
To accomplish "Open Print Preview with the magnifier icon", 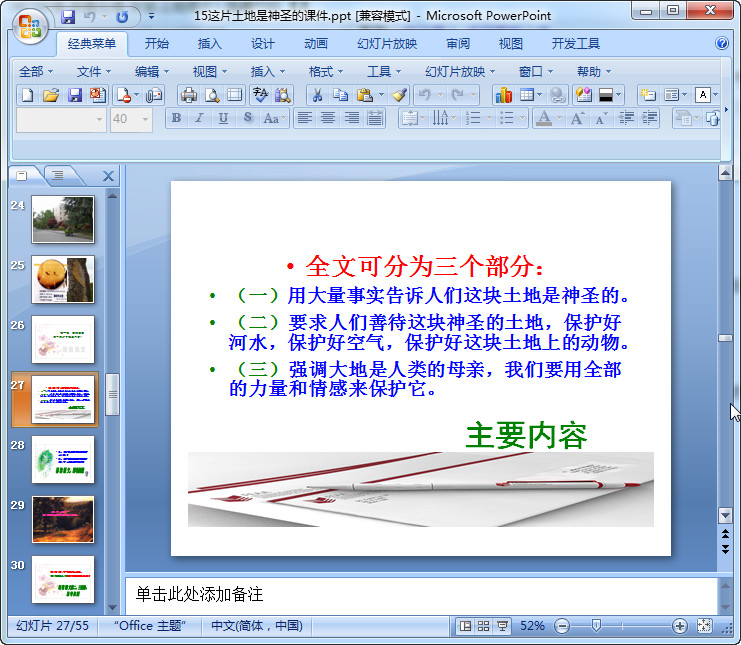I will point(212,95).
